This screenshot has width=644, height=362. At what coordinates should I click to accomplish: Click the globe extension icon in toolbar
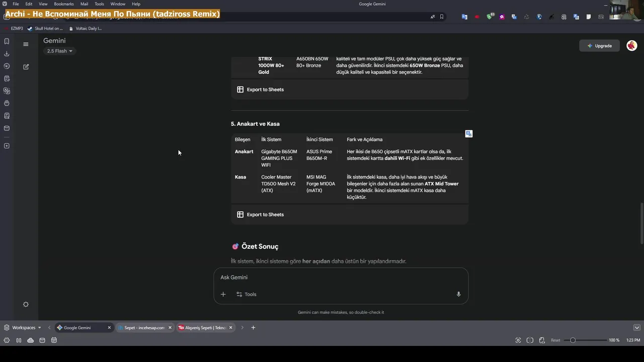coord(539,17)
